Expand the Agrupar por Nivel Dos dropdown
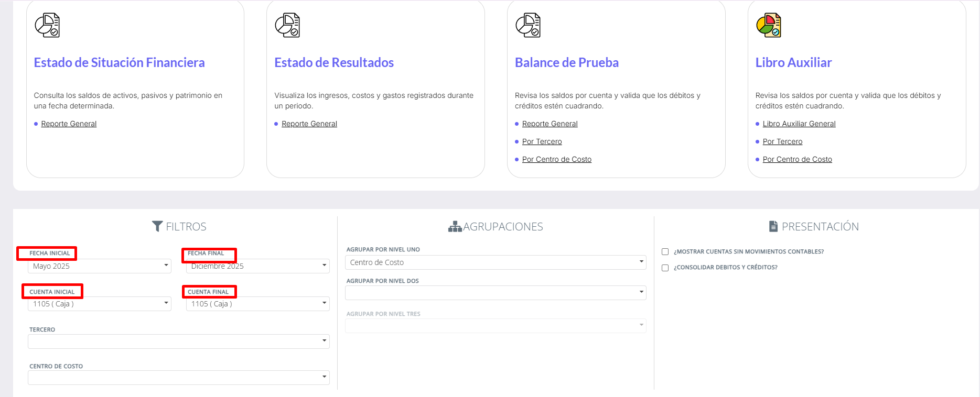Image resolution: width=980 pixels, height=397 pixels. click(x=495, y=293)
